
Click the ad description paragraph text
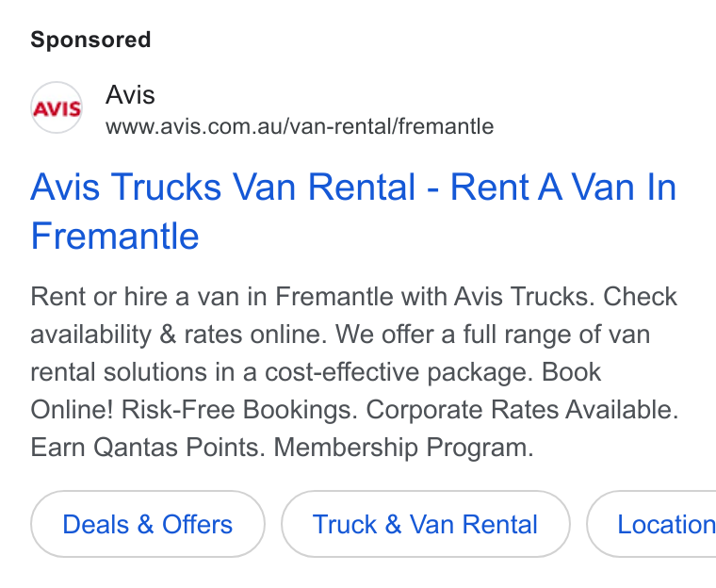coord(354,372)
